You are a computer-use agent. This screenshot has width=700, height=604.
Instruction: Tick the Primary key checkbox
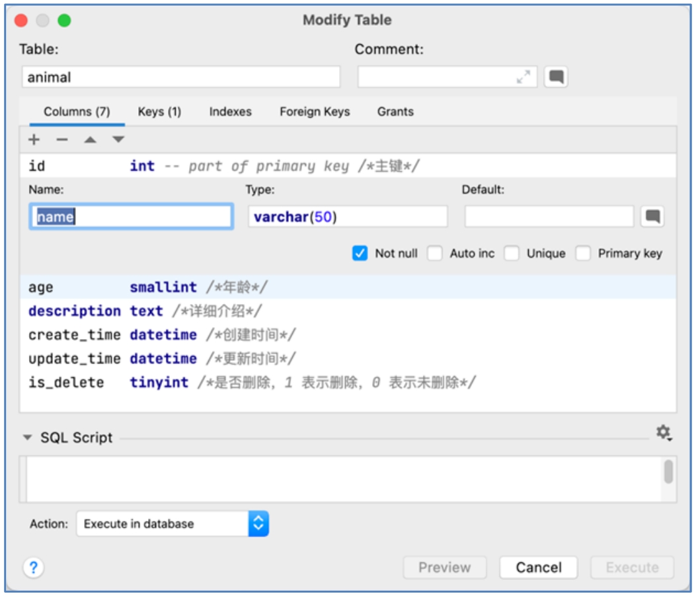click(583, 254)
